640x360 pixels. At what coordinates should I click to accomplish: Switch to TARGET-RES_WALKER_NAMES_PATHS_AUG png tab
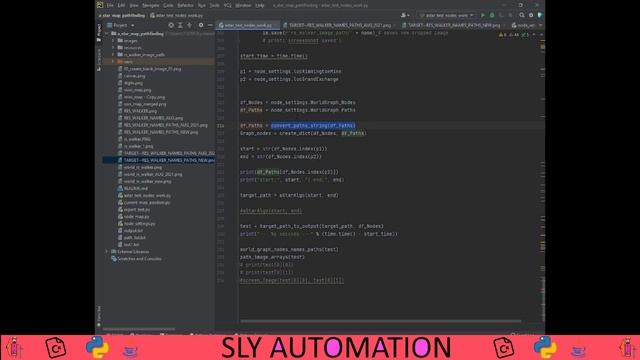(x=339, y=25)
